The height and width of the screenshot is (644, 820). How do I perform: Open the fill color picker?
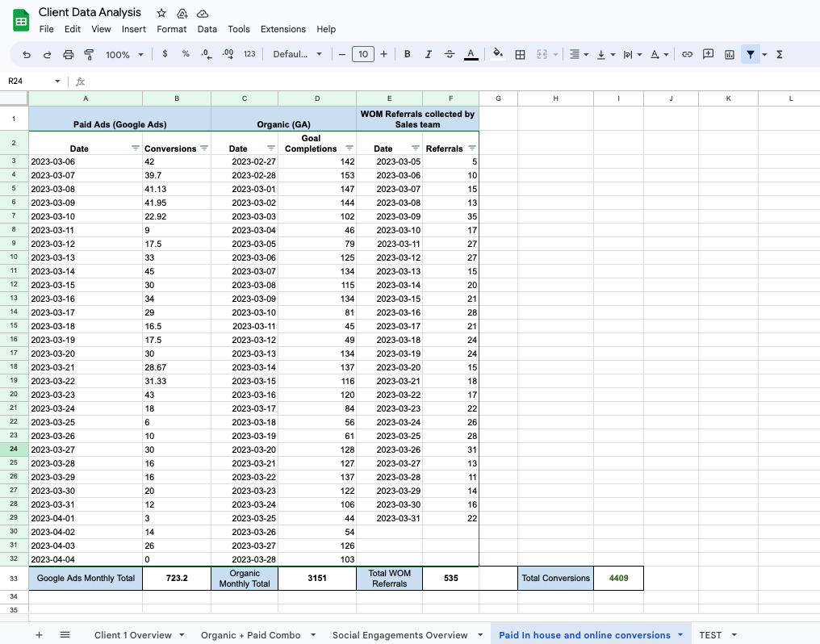coord(498,54)
